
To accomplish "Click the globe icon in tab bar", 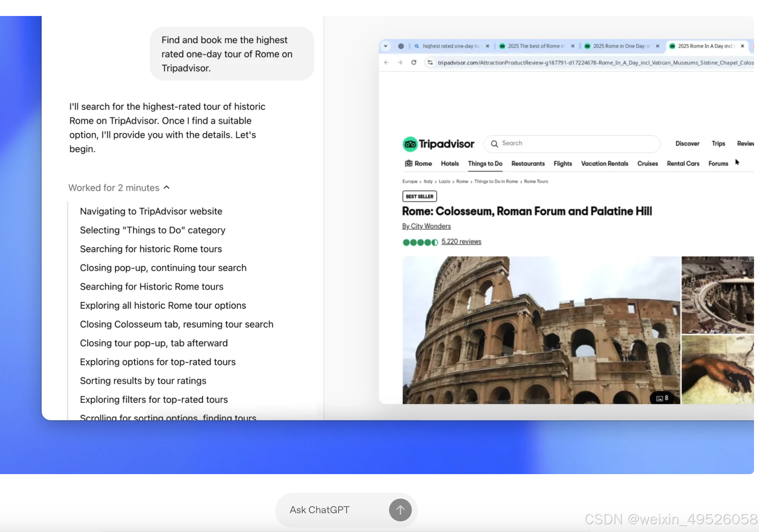I will click(x=401, y=46).
